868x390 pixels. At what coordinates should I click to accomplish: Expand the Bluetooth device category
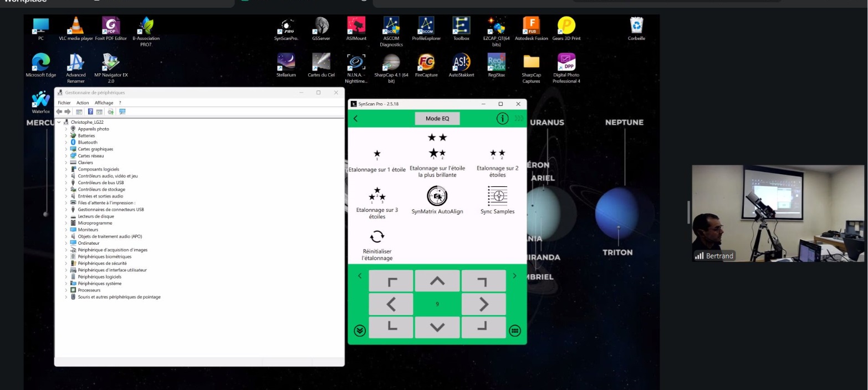66,143
